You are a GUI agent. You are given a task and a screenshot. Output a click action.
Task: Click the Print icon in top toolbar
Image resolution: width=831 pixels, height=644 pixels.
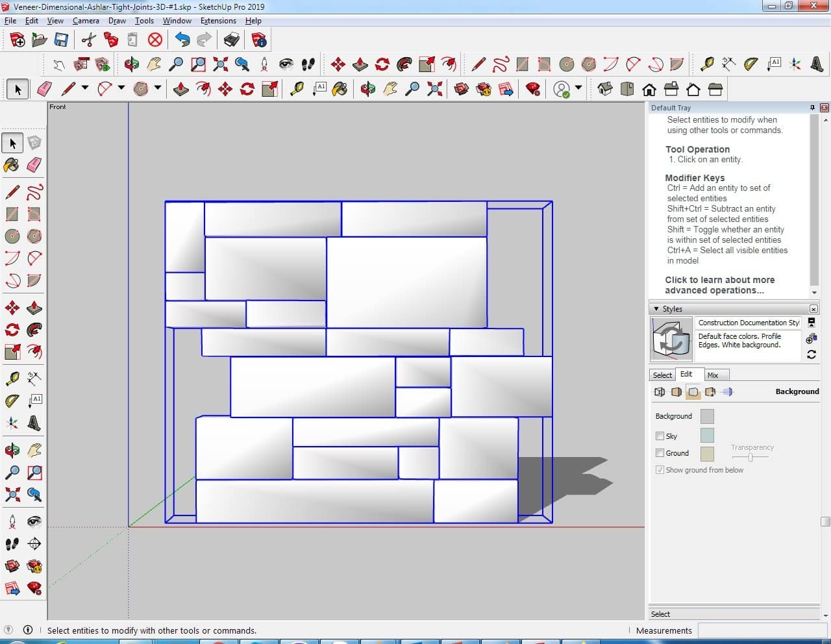pos(232,40)
